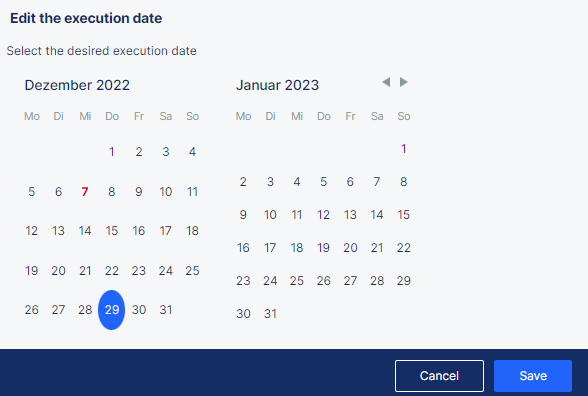588x396 pixels.
Task: Choose 31 in Januar 2023
Action: click(x=270, y=314)
